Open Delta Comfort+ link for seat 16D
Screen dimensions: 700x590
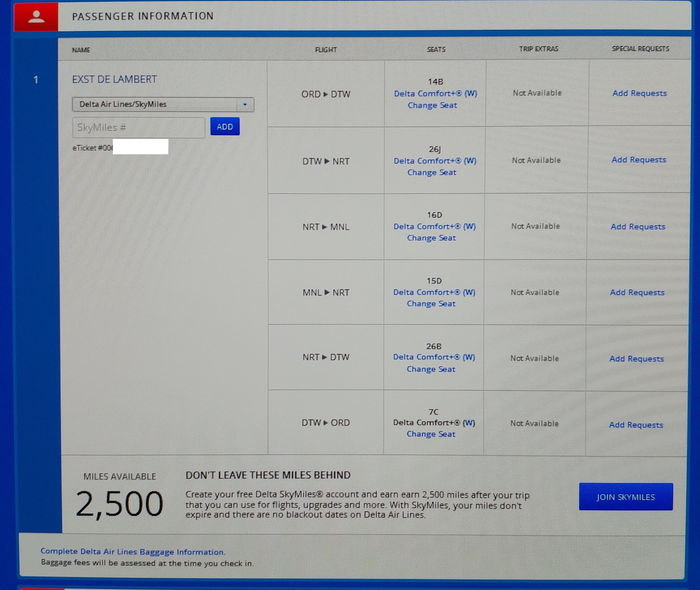pos(435,226)
